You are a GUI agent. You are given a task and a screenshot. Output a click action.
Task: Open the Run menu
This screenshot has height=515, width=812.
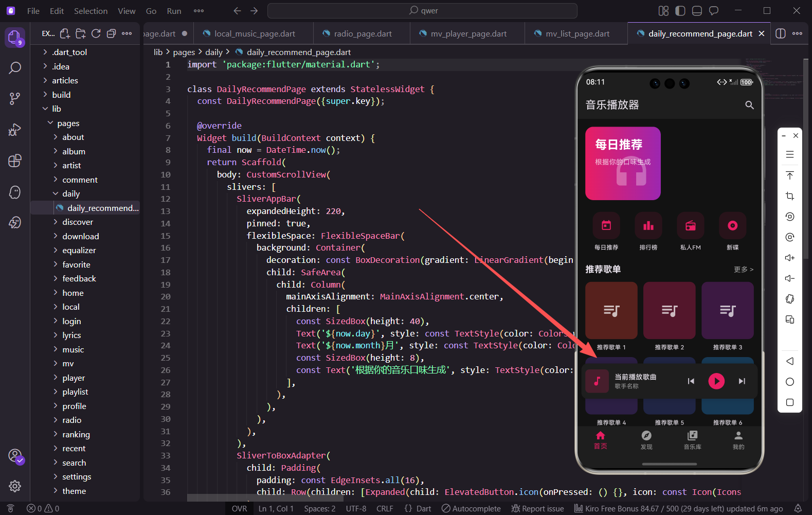click(174, 11)
